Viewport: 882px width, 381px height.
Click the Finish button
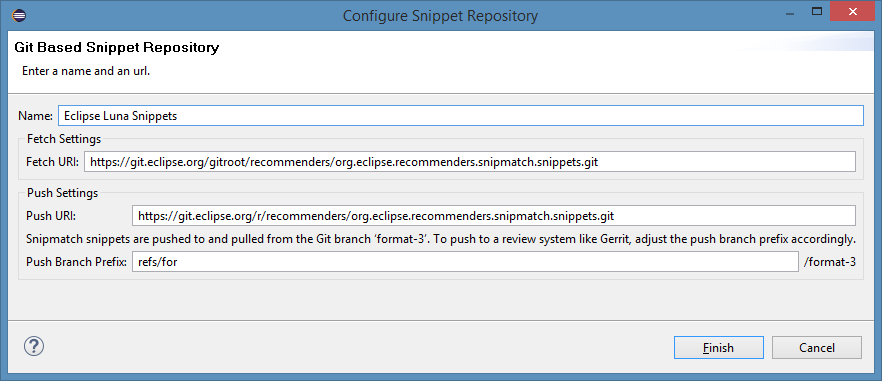point(718,347)
